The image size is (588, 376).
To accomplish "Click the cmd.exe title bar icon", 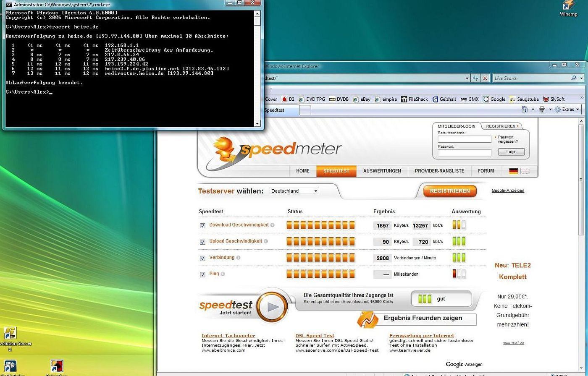I will coord(8,5).
